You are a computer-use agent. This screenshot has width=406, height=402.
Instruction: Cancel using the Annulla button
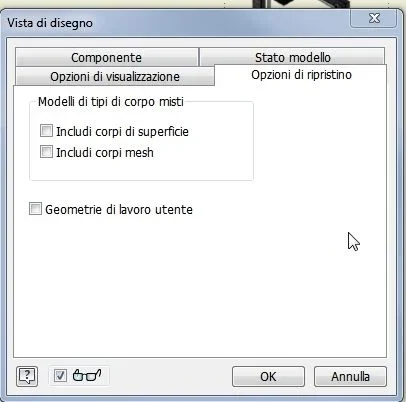(x=350, y=377)
